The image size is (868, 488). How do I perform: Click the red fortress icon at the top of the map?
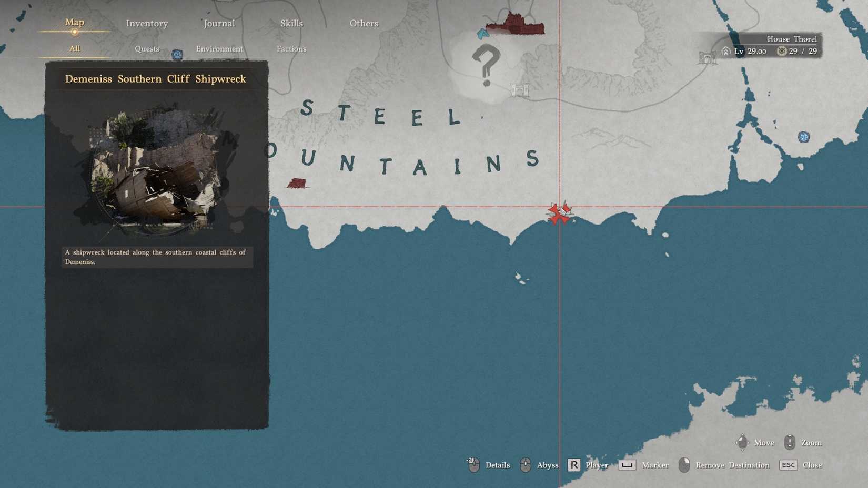[514, 24]
